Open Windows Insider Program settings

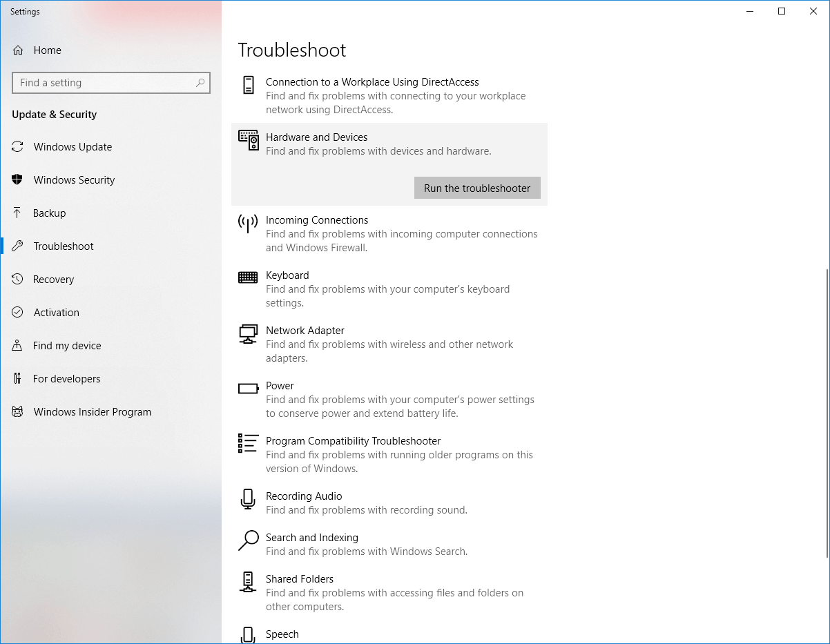click(92, 411)
